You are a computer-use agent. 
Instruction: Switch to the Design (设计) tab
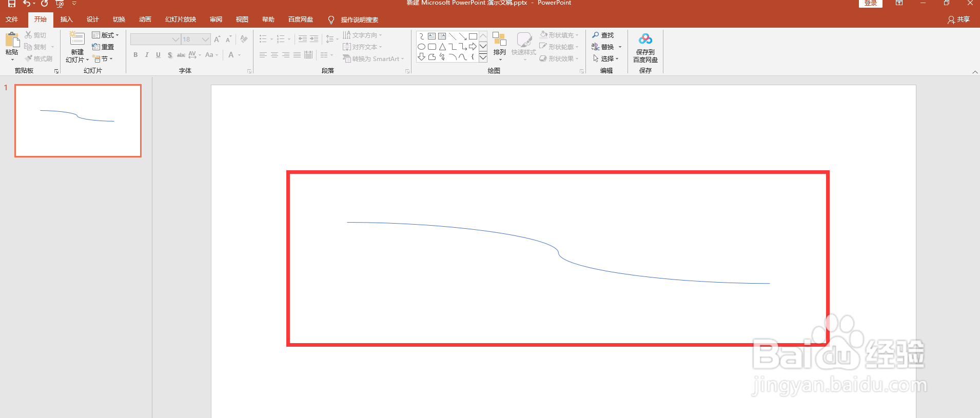(x=92, y=19)
